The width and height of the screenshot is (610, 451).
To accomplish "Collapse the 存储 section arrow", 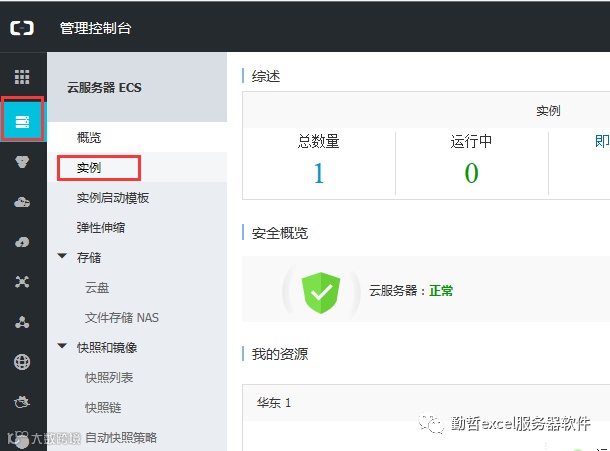I will pyautogui.click(x=62, y=256).
